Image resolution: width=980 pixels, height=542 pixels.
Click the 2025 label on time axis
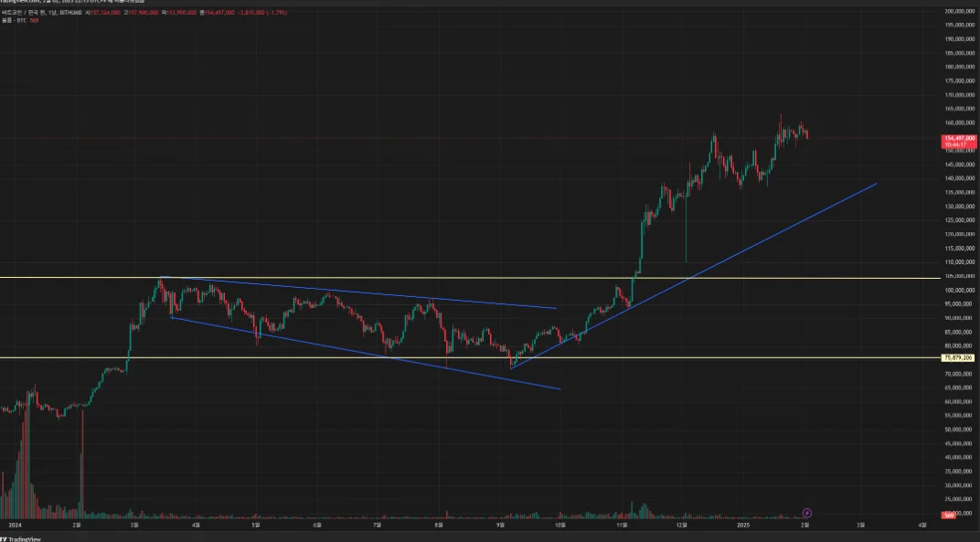click(743, 526)
